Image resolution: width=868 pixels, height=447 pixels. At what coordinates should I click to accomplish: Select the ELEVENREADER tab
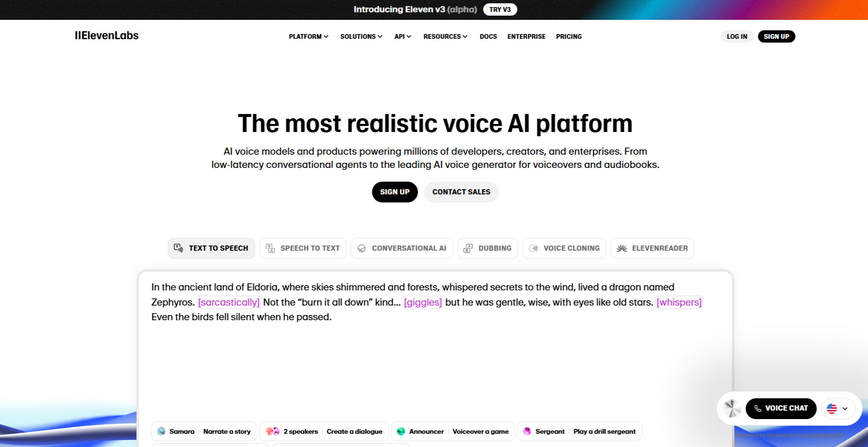pyautogui.click(x=653, y=248)
